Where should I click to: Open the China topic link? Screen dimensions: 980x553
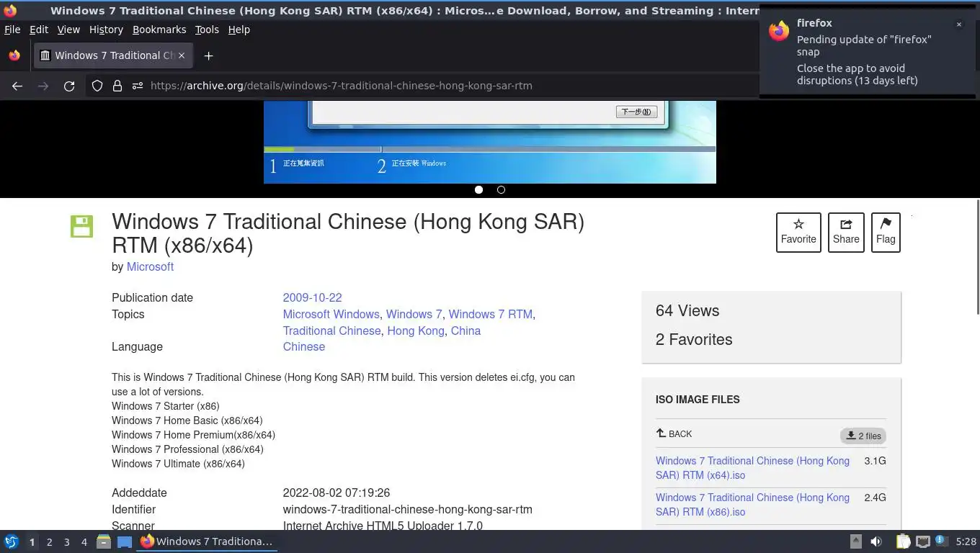pos(465,331)
